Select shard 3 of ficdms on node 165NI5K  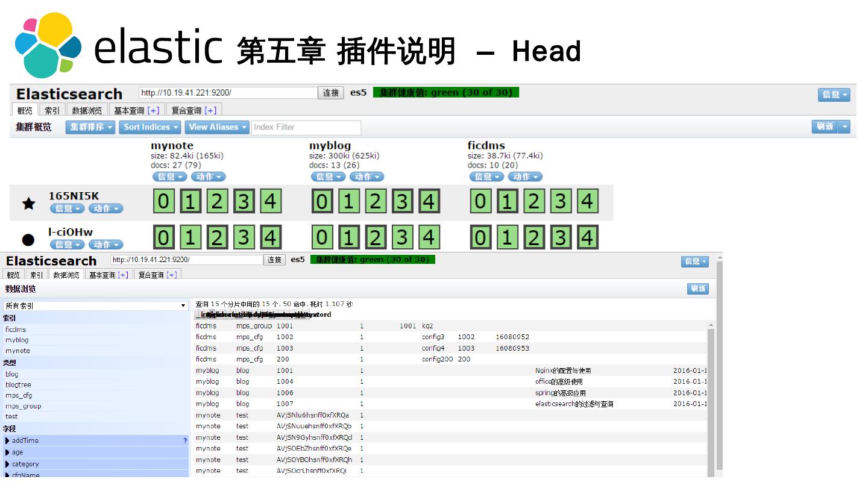pos(561,202)
